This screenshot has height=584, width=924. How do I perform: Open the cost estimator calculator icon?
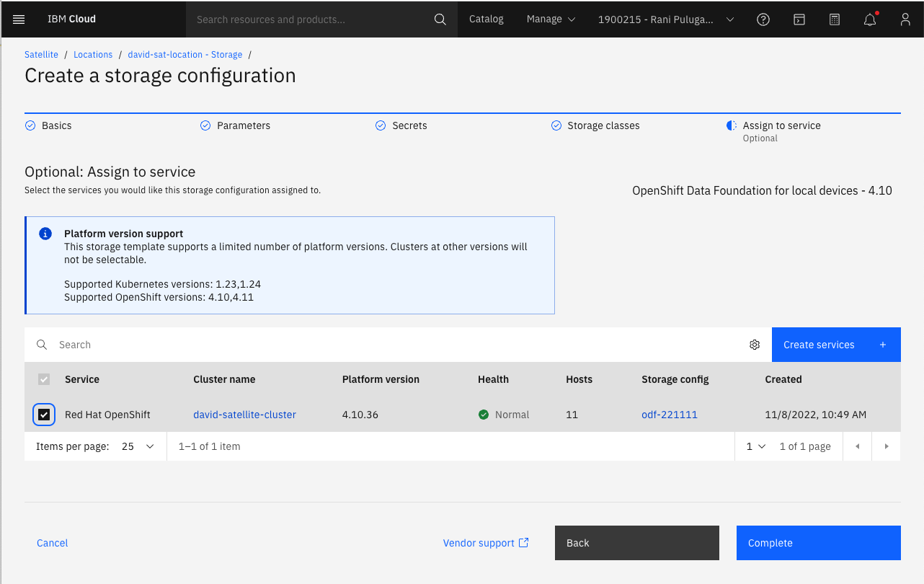835,19
